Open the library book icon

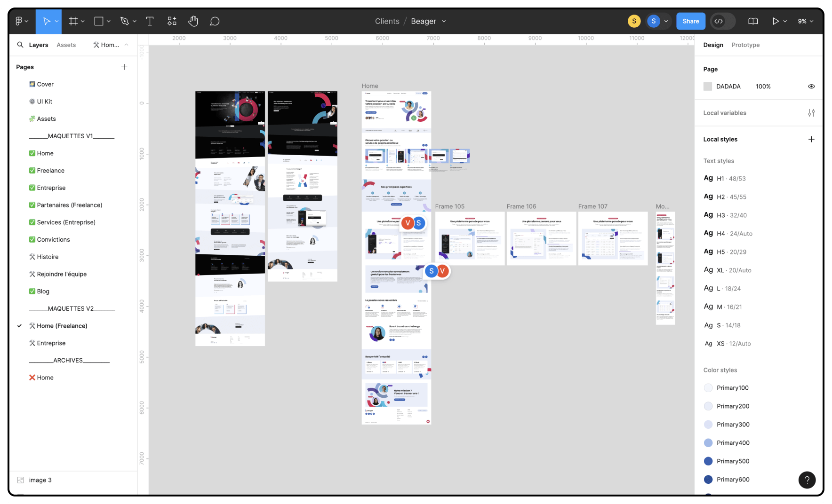click(x=753, y=21)
